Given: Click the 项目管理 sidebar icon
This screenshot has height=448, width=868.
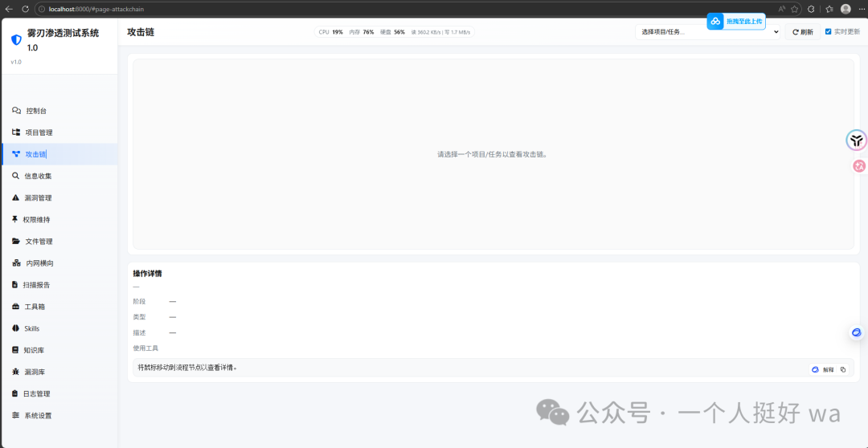Looking at the screenshot, I should (x=16, y=132).
